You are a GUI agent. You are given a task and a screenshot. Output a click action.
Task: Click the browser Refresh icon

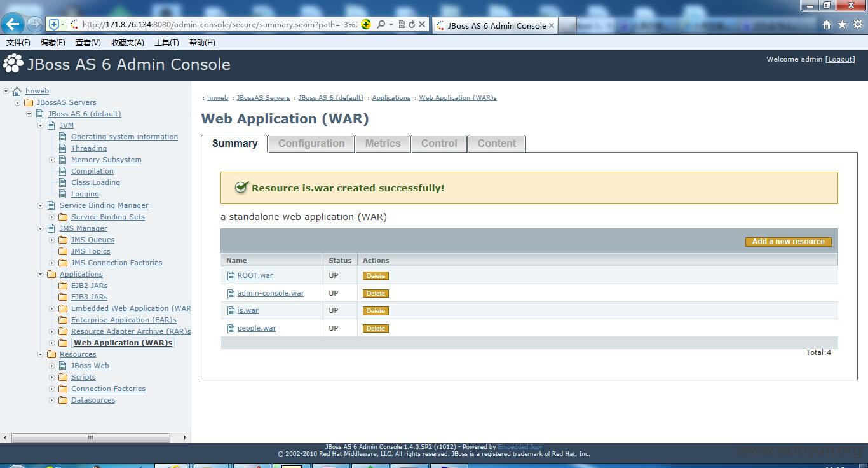[x=412, y=24]
